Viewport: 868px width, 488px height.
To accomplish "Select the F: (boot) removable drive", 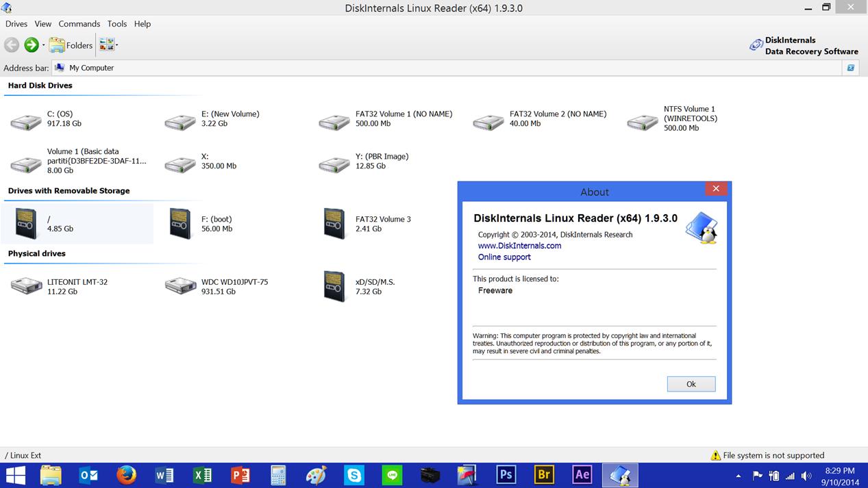I will click(201, 224).
